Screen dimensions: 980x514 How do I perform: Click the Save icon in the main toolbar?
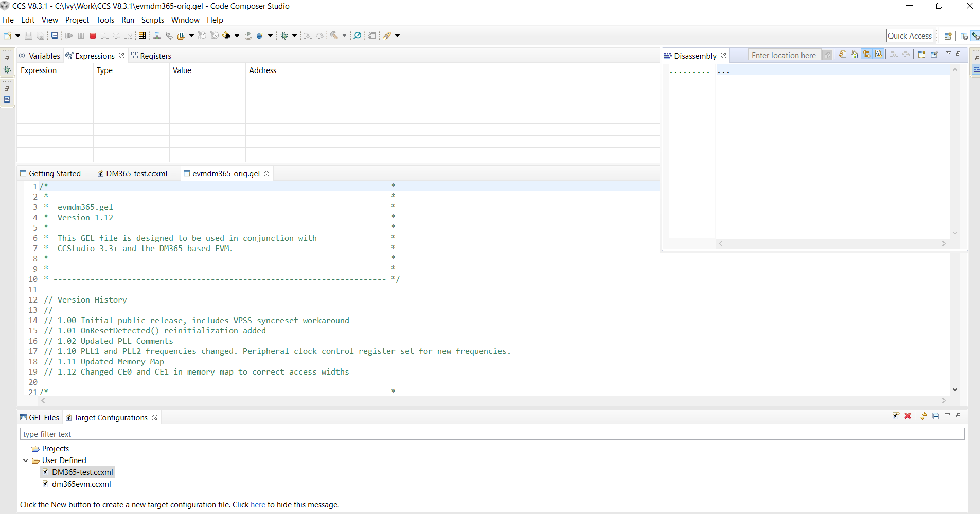click(x=28, y=36)
